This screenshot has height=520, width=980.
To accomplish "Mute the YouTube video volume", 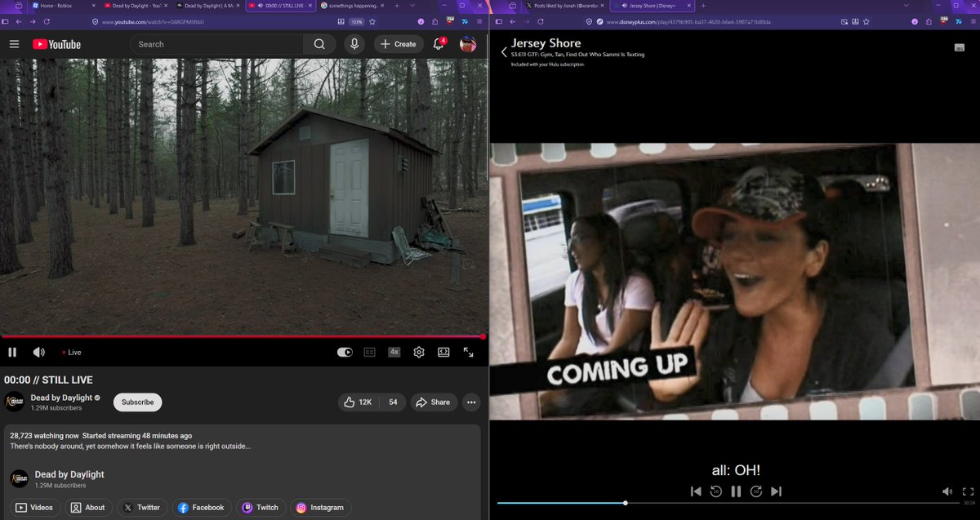I will coord(38,352).
